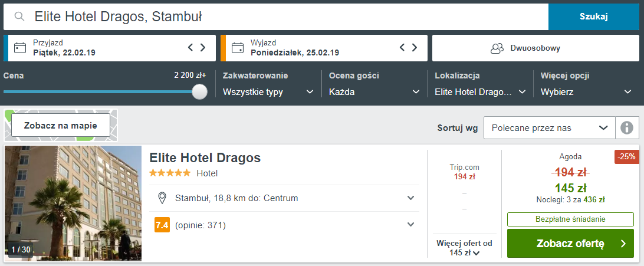Click the hotel name search field
The height and width of the screenshot is (266, 644).
283,17
